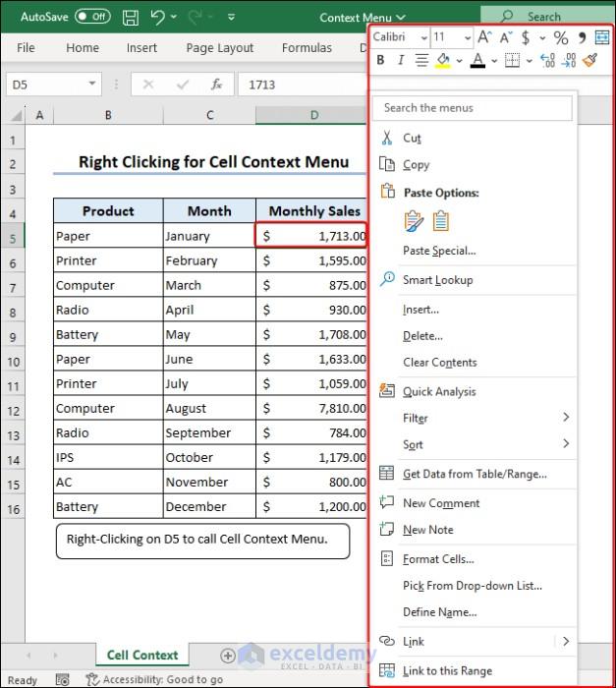
Task: Choose Smart Lookup in context menu
Action: pyautogui.click(x=474, y=279)
